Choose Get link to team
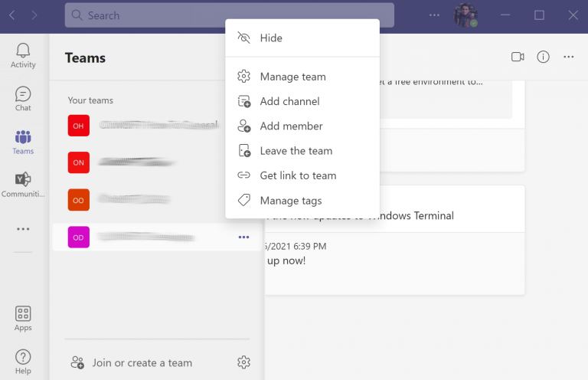Viewport: 588px width, 380px height. (302, 175)
